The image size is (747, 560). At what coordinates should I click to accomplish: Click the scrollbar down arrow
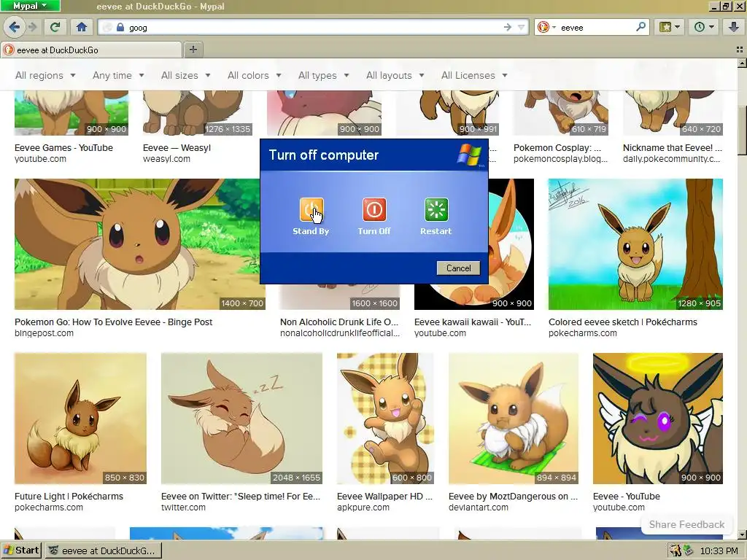pos(742,534)
